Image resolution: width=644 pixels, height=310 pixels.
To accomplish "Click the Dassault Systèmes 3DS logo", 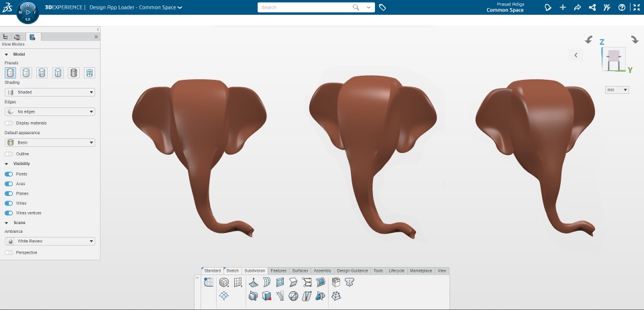I will tap(7, 7).
